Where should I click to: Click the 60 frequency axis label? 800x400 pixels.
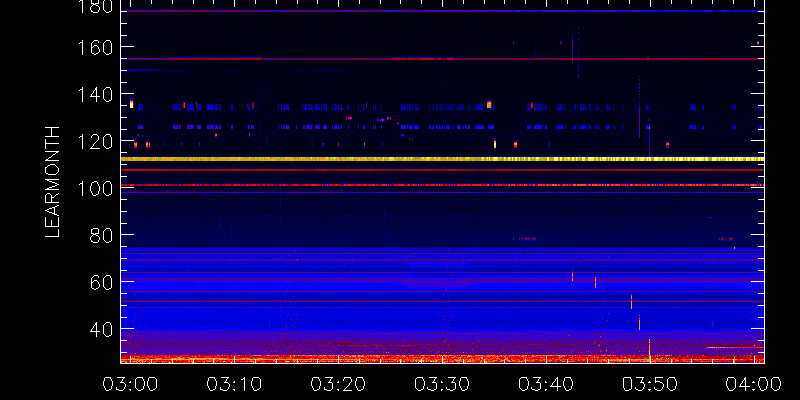[x=101, y=282]
